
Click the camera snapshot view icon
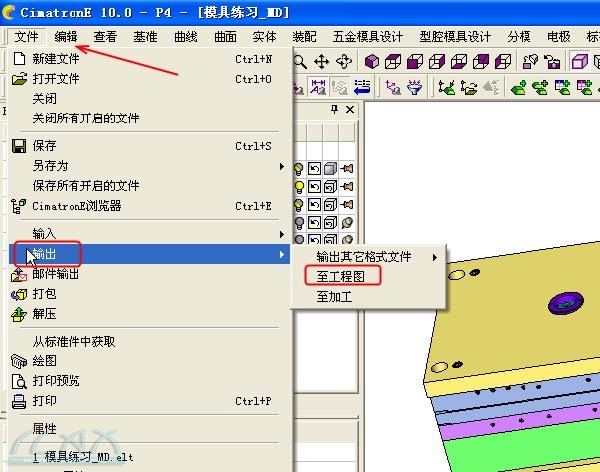click(x=552, y=61)
